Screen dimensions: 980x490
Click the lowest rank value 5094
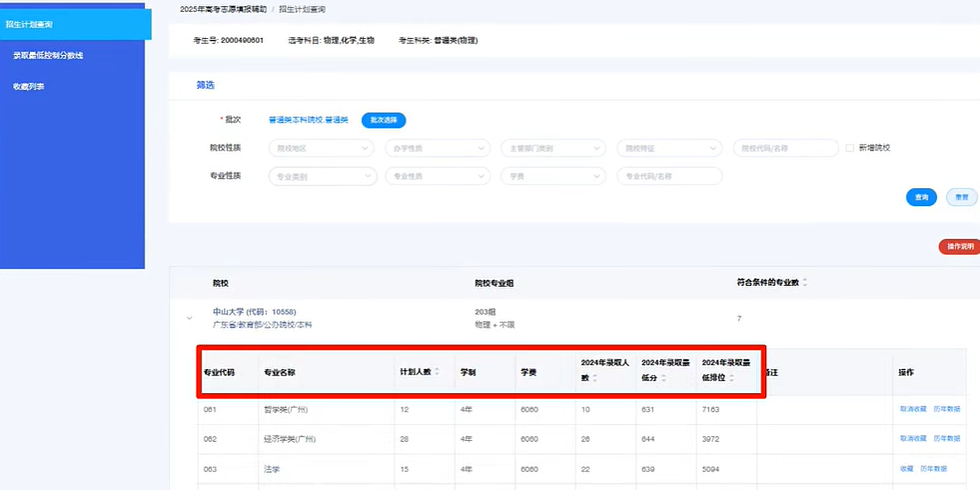711,469
